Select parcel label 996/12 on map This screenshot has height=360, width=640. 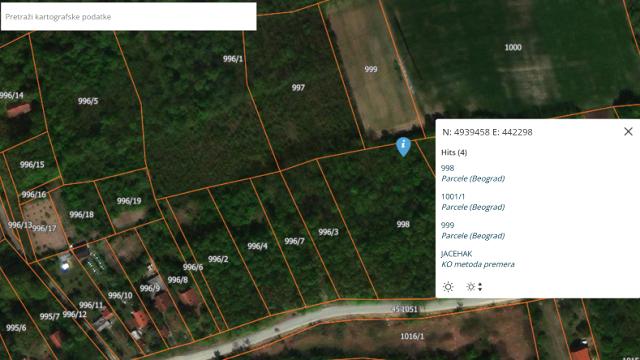click(x=75, y=314)
